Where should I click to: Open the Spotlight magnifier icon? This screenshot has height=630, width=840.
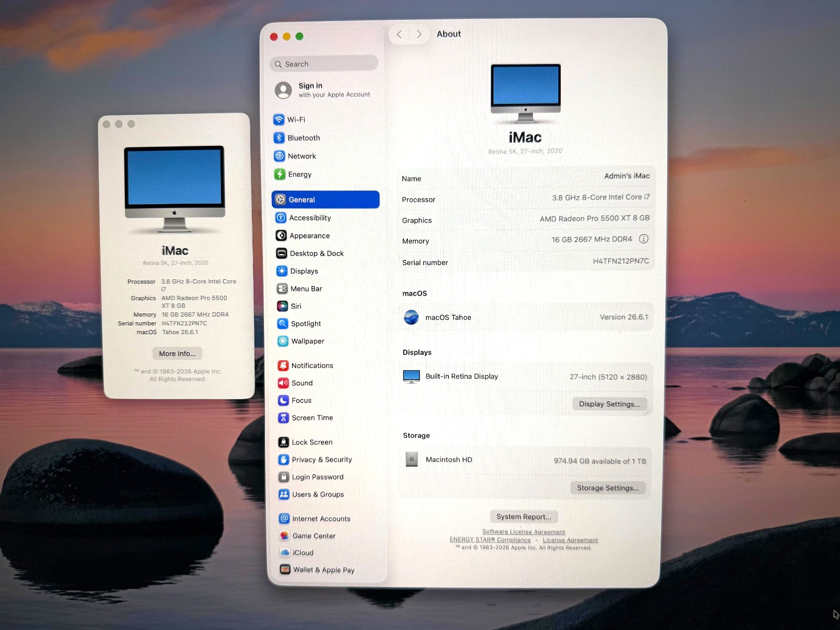[282, 323]
